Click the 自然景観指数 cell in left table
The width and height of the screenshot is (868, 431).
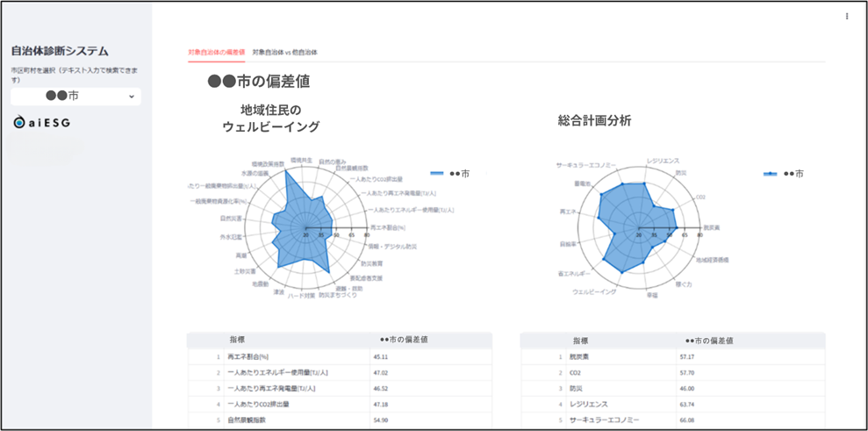click(x=247, y=420)
